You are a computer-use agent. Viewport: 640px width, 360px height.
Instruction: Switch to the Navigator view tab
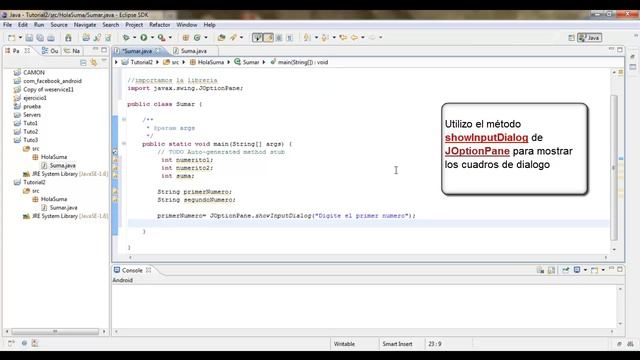(x=72, y=51)
